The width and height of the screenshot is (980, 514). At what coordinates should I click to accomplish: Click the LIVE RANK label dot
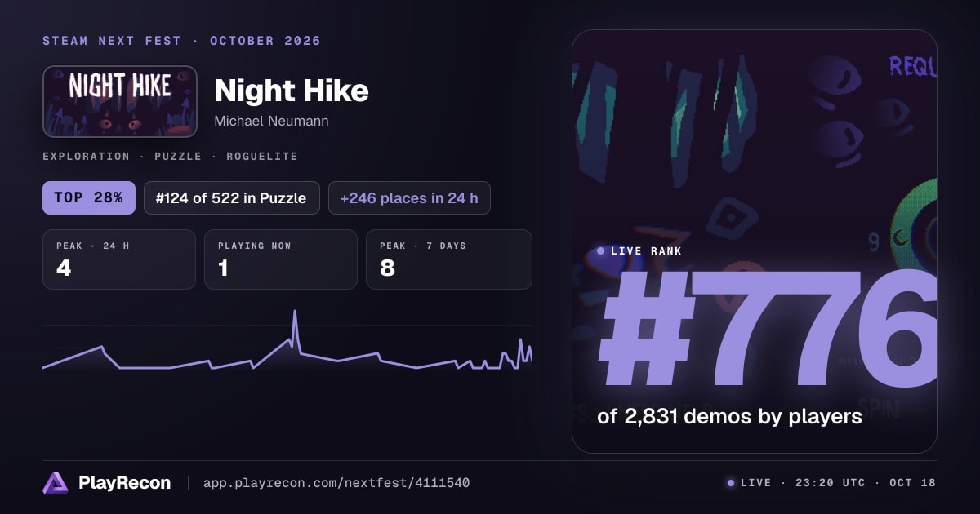click(x=601, y=251)
